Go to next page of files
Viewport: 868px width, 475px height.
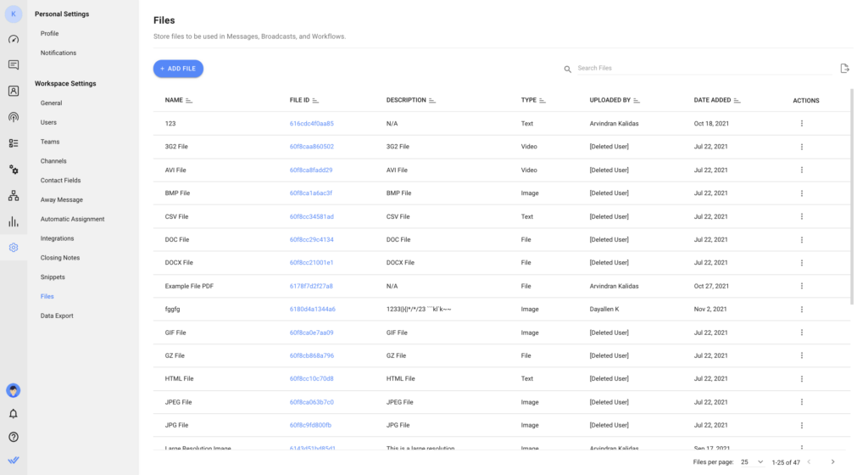tap(832, 461)
